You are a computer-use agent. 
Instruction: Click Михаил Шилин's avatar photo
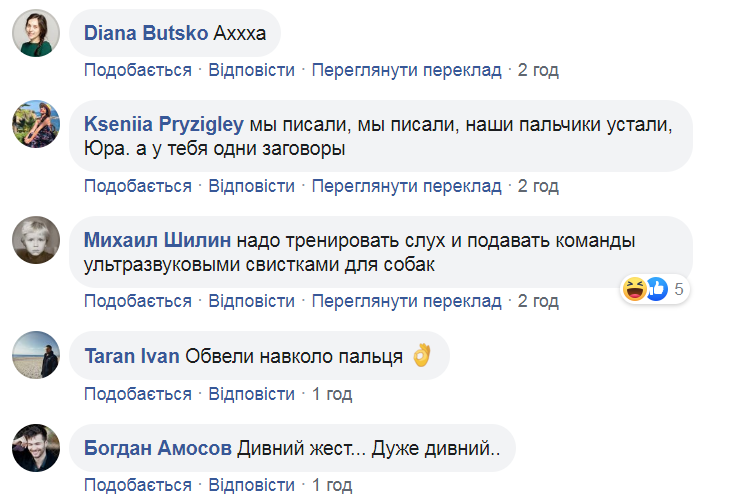pos(33,239)
